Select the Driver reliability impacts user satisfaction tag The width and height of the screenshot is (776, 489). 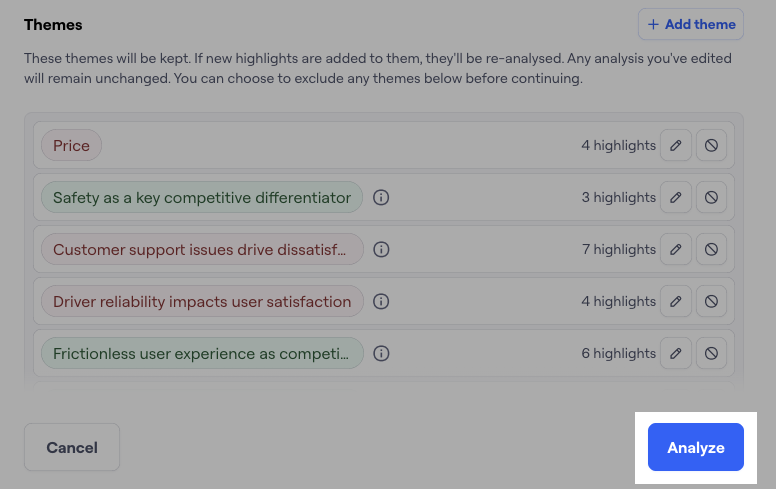tap(202, 302)
